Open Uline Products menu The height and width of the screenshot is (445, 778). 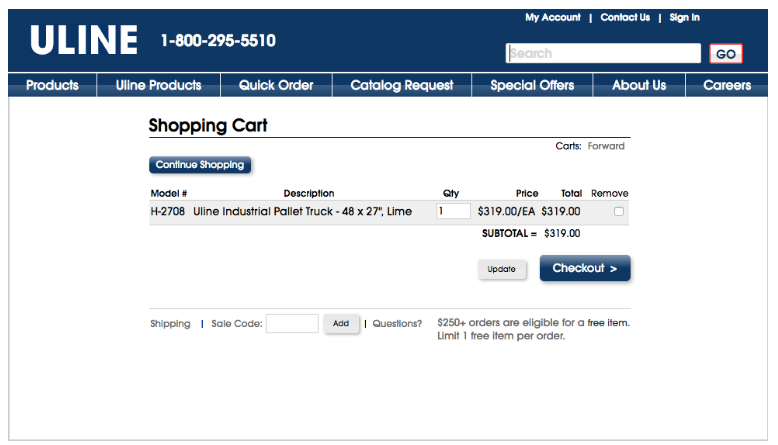click(158, 85)
